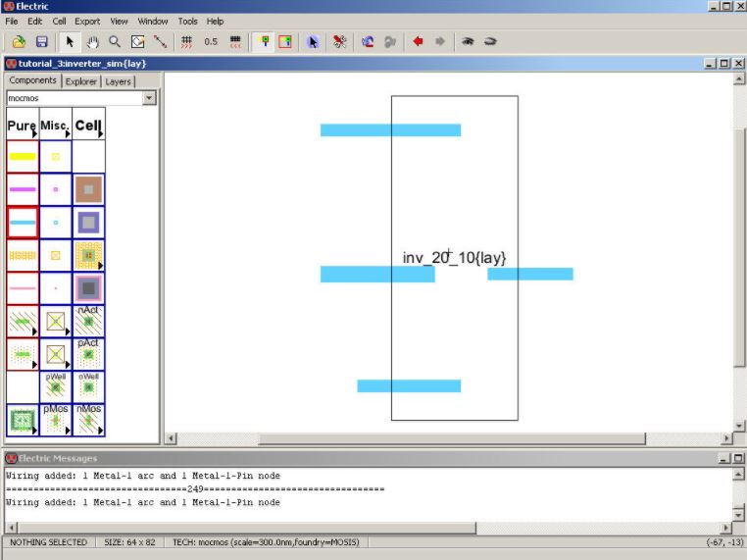This screenshot has height=560, width=747.
Task: Choose the pMos transistor component
Action: click(55, 421)
